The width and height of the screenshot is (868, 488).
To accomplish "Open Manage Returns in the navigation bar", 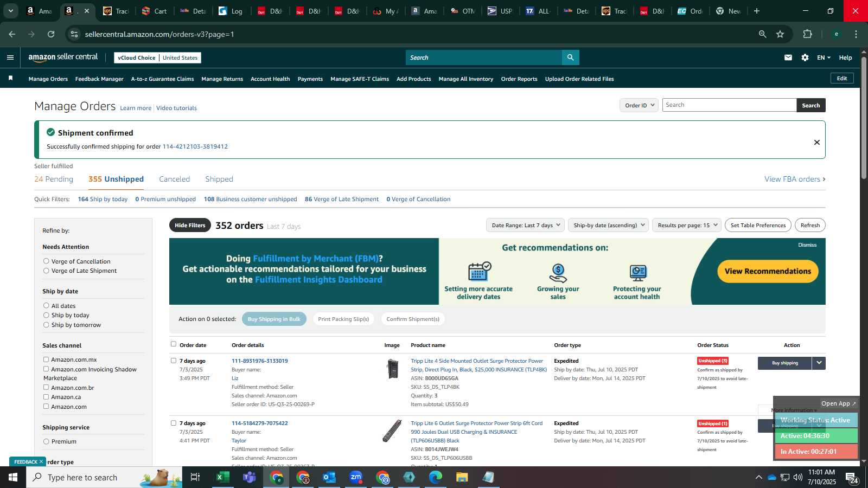I will click(222, 79).
